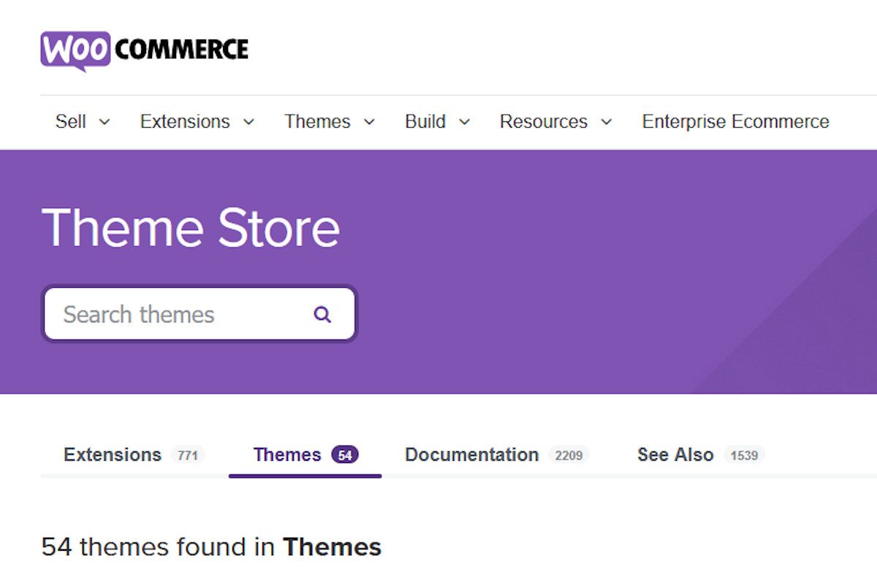Click the Theme Store heading
This screenshot has width=877, height=588.
(x=191, y=228)
